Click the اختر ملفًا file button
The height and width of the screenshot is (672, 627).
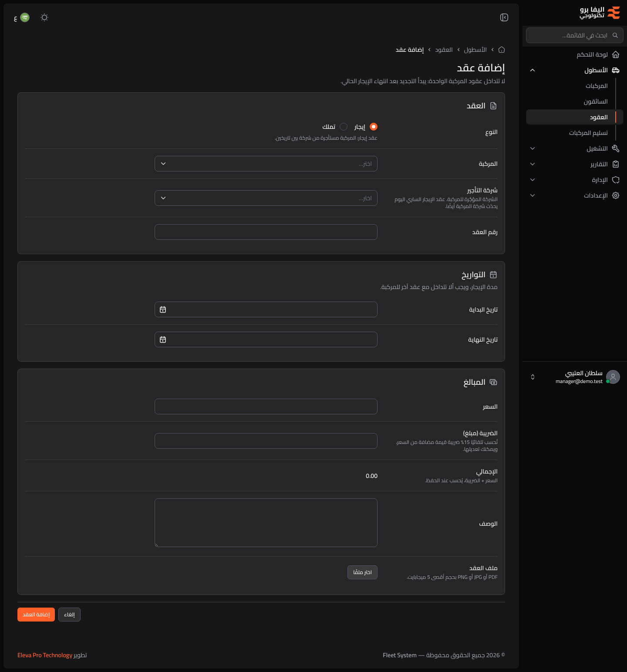pyautogui.click(x=362, y=572)
